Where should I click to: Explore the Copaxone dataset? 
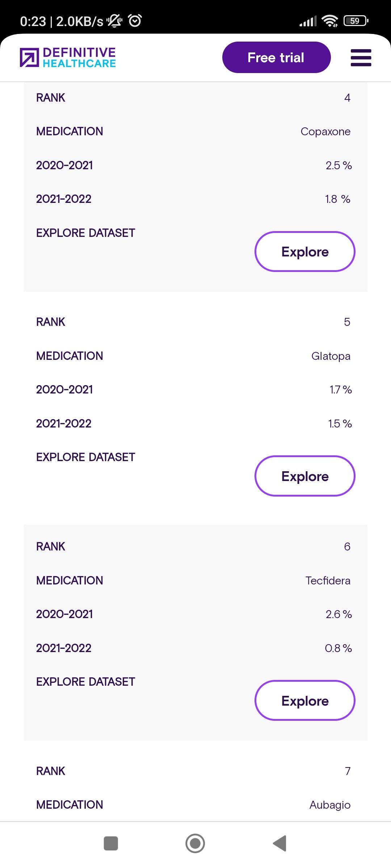pyautogui.click(x=305, y=252)
